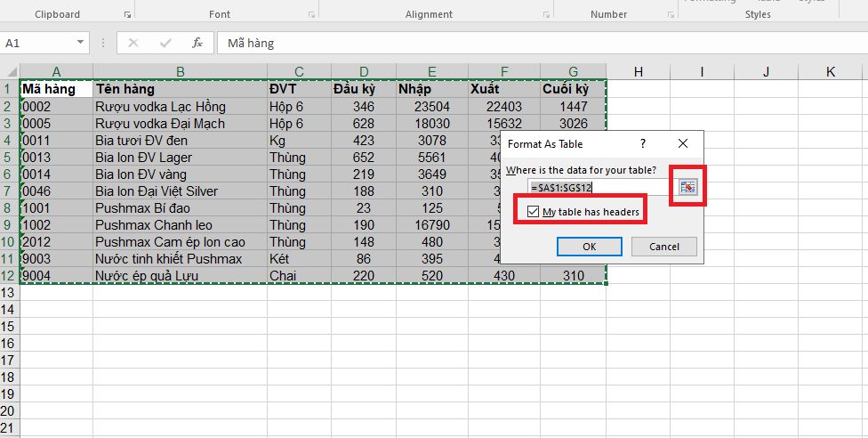
Task: Click the Select All corner of the sheet
Action: pos(10,71)
